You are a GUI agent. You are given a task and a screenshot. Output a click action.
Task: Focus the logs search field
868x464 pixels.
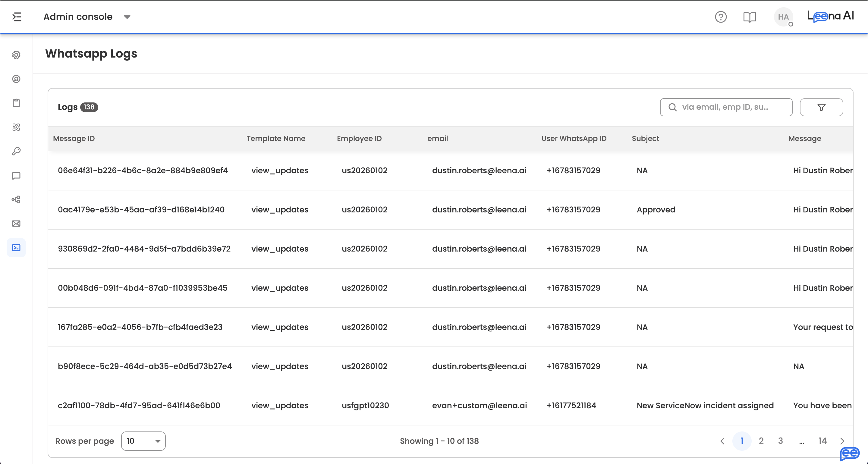tap(726, 107)
